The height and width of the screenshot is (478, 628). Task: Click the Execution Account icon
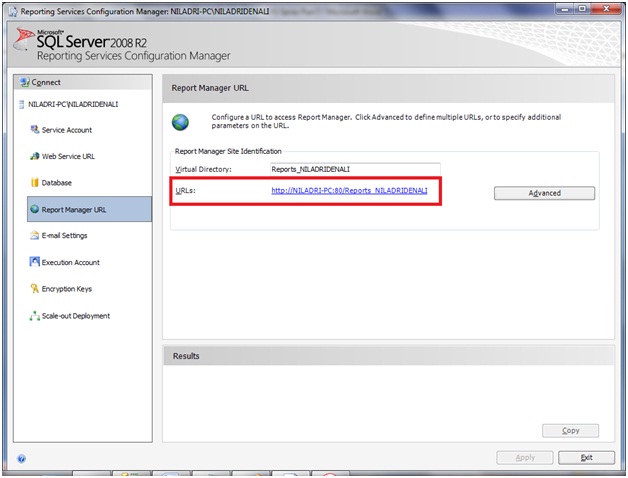(x=35, y=262)
